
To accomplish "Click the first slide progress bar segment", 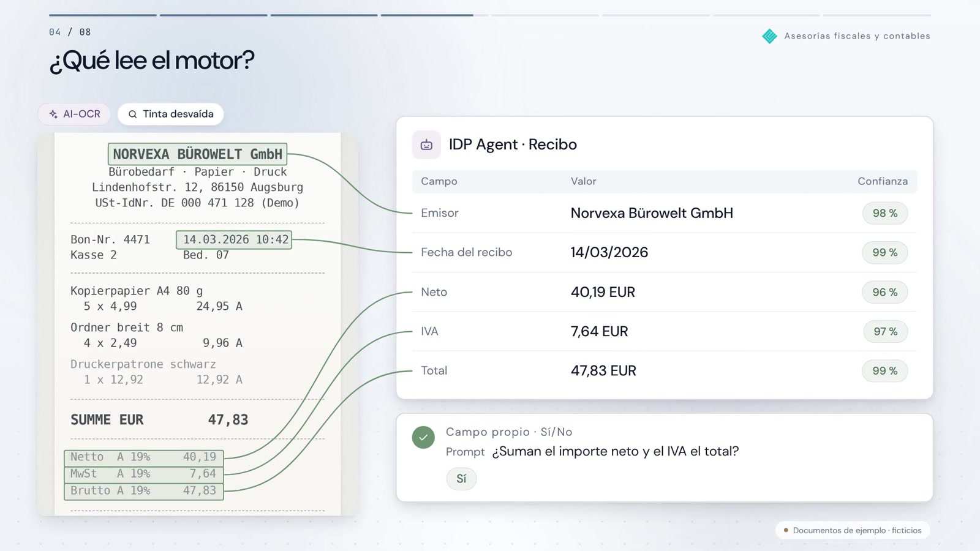I will [x=103, y=15].
